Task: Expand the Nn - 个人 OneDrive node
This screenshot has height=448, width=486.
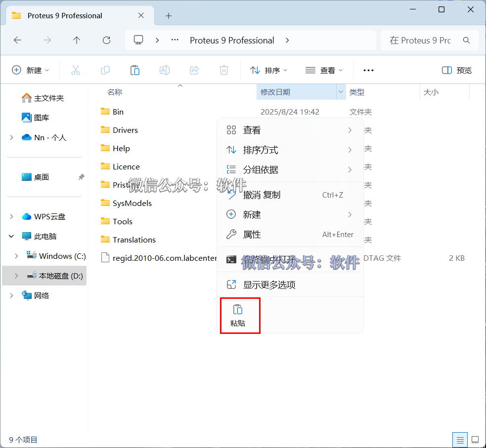Action: coord(11,137)
